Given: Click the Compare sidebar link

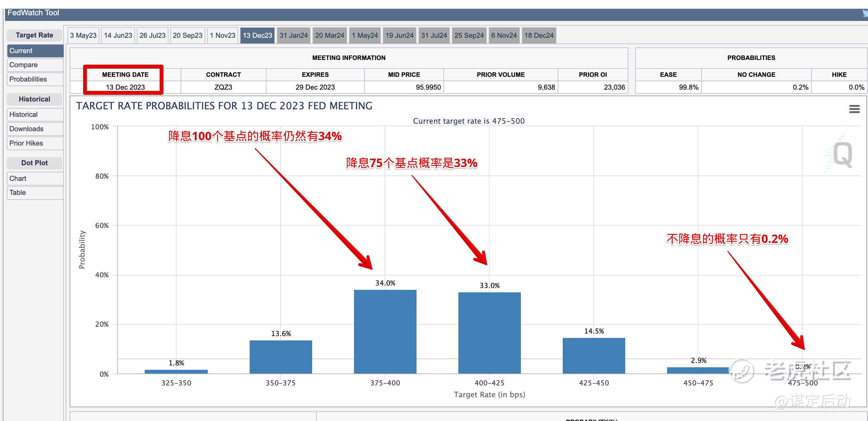Looking at the screenshot, I should click(35, 65).
